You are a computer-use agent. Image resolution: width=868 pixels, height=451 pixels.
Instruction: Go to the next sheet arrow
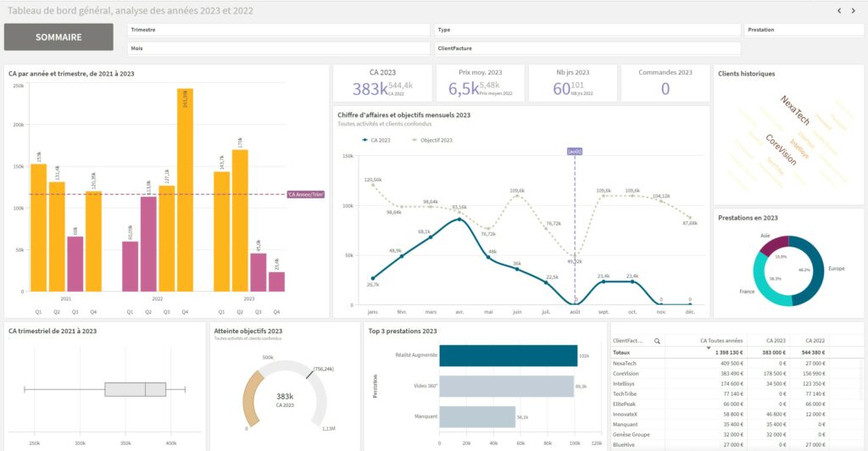[x=854, y=10]
